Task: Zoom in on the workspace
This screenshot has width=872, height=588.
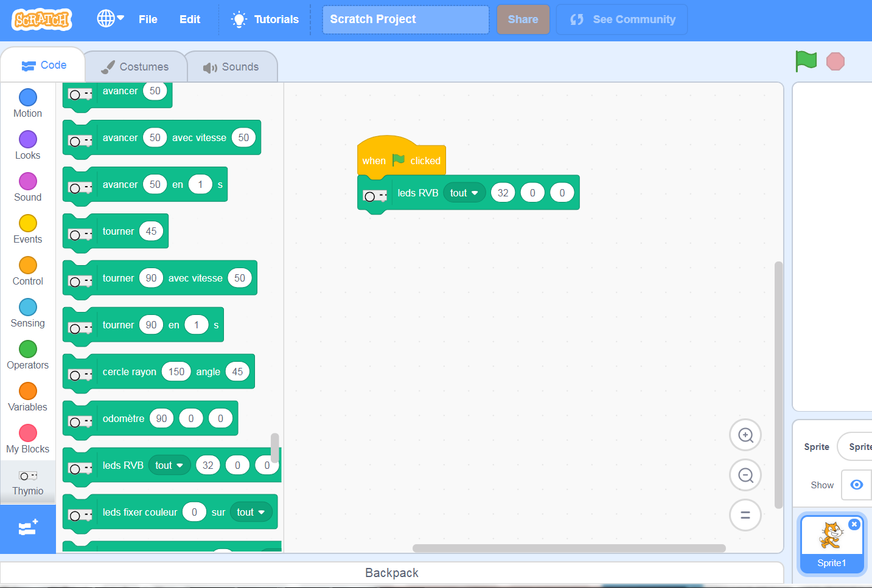Action: [745, 435]
